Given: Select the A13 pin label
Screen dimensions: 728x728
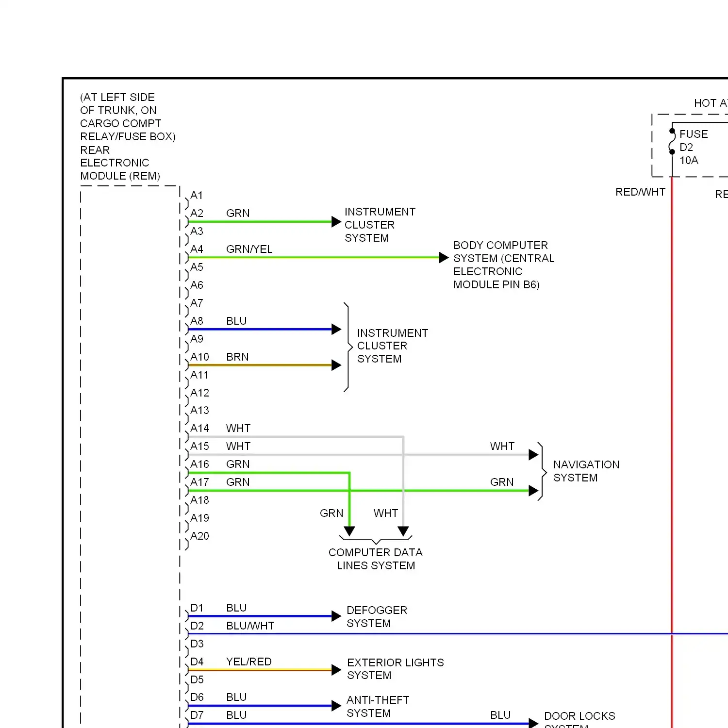Looking at the screenshot, I should 199,411.
